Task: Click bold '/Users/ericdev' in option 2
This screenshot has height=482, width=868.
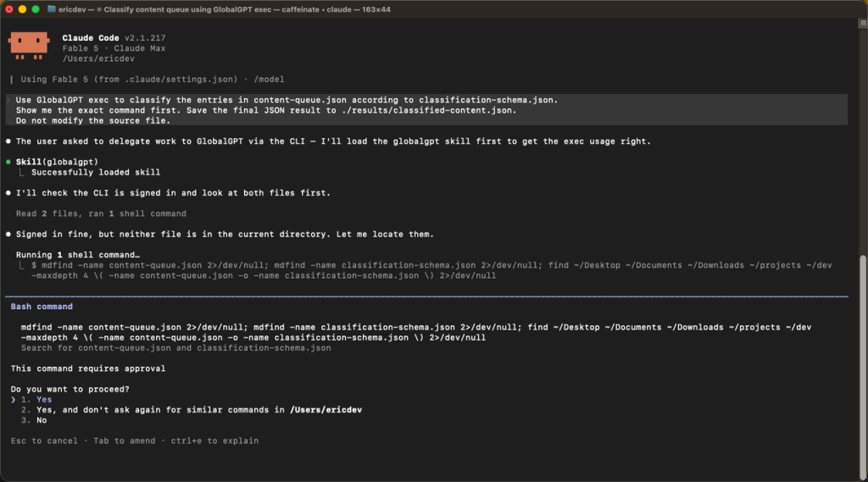Action: coord(326,410)
